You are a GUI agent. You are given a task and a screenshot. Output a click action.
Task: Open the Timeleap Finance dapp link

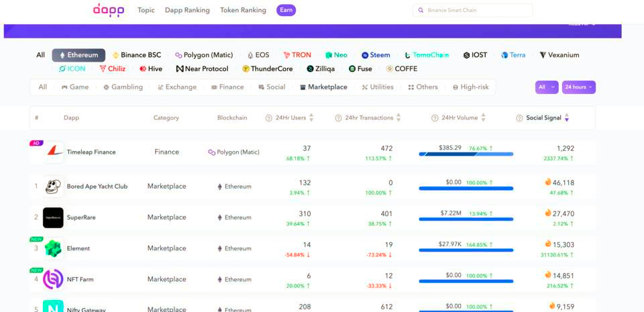(91, 152)
